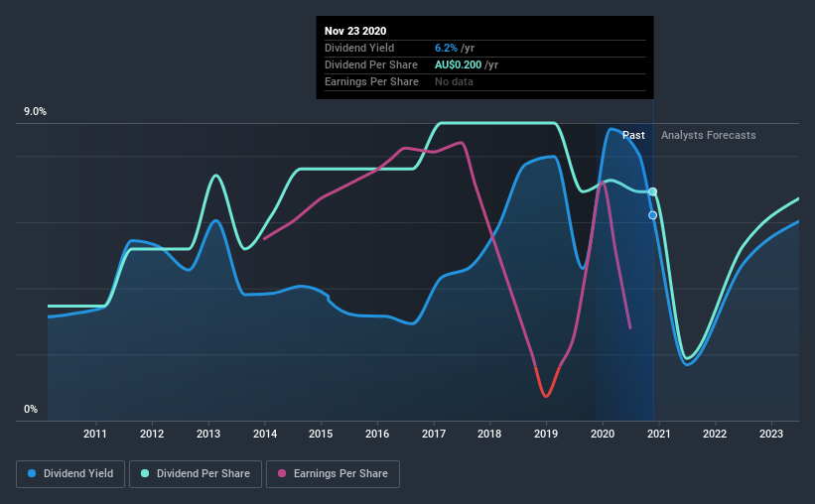Select the 2023 label on the time axis
815x504 pixels.
click(x=770, y=434)
